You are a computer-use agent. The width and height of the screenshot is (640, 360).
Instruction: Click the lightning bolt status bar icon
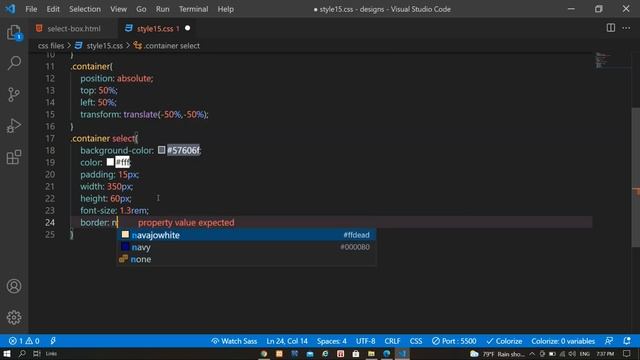[53, 341]
